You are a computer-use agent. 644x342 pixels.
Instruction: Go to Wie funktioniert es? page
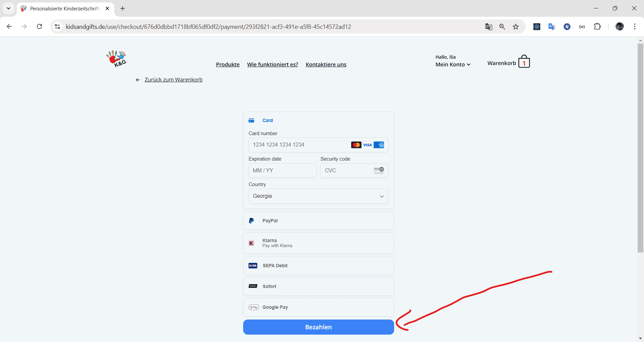click(x=272, y=64)
